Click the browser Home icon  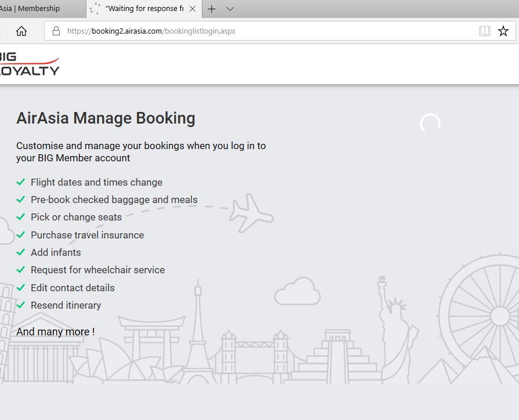pyautogui.click(x=21, y=31)
